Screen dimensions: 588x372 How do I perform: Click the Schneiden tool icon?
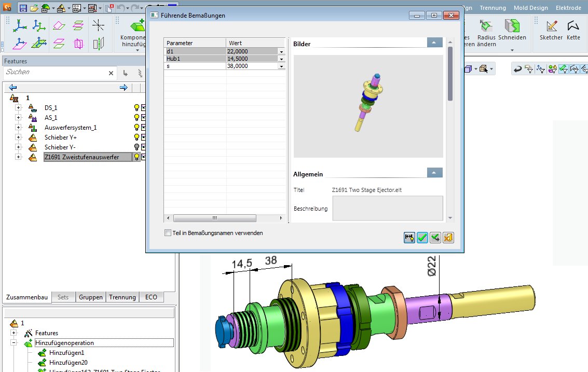click(512, 25)
